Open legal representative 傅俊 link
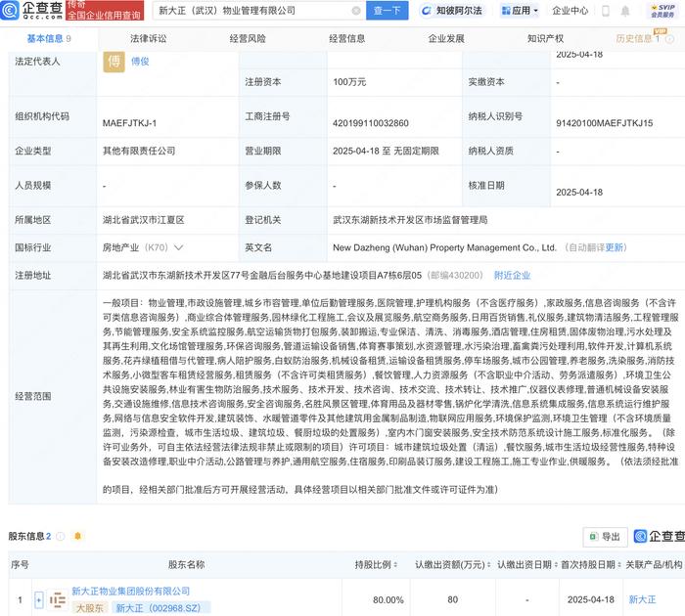The width and height of the screenshot is (685, 616). tap(140, 62)
